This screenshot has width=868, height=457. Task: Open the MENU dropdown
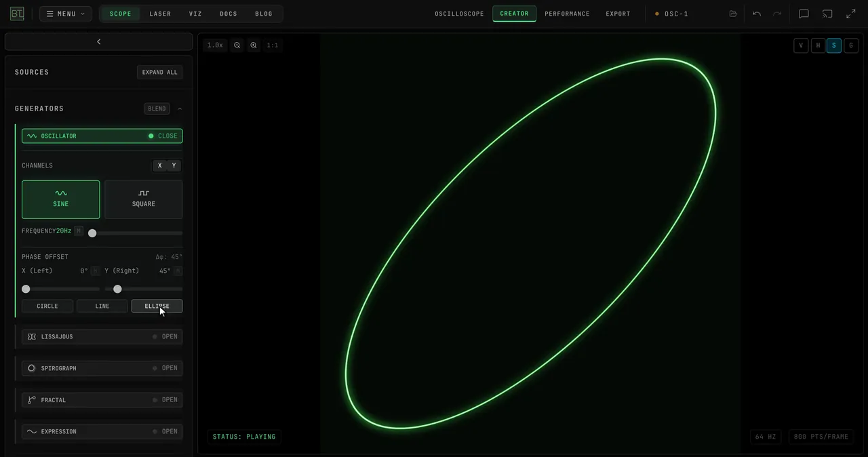point(66,14)
